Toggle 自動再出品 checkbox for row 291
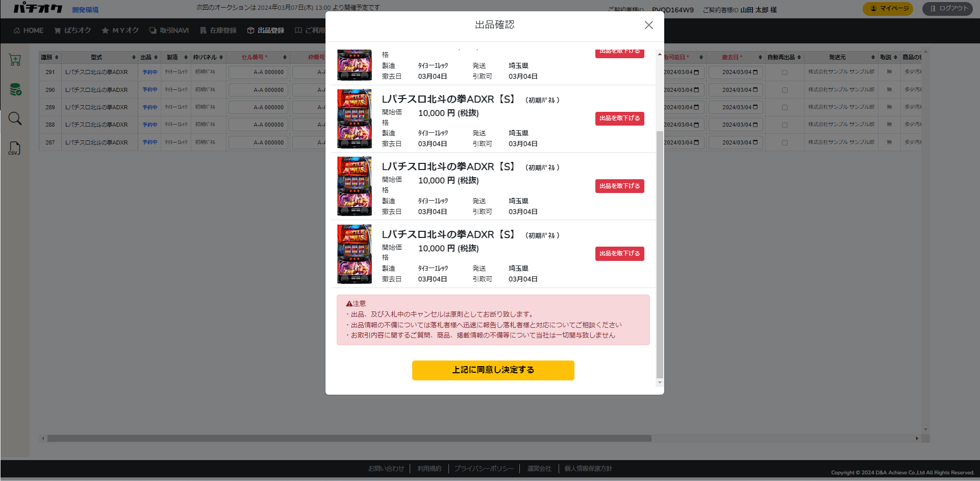980x481 pixels. [x=785, y=73]
